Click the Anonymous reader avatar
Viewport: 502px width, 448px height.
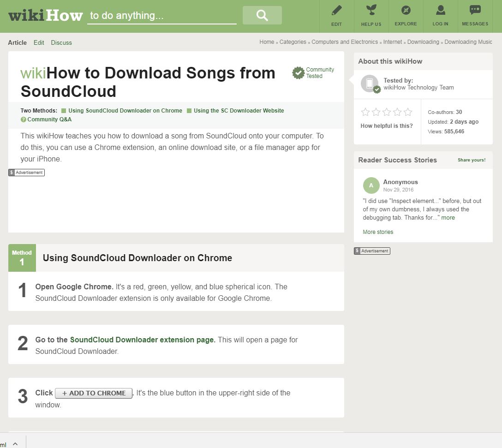tap(371, 185)
